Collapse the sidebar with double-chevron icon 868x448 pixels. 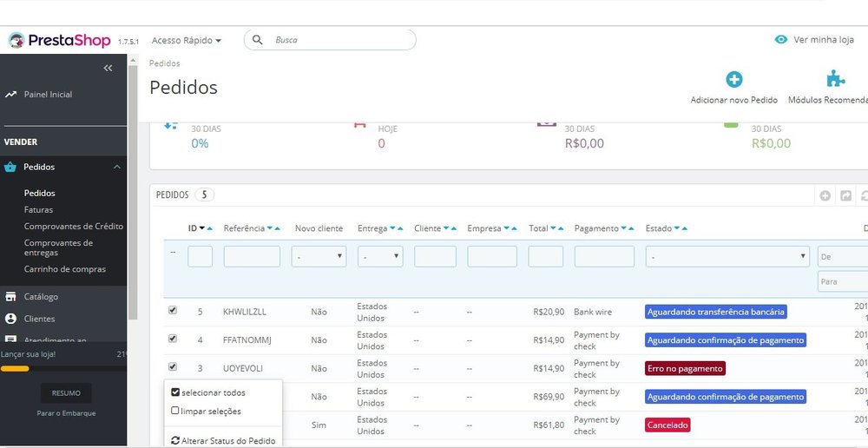pyautogui.click(x=108, y=68)
